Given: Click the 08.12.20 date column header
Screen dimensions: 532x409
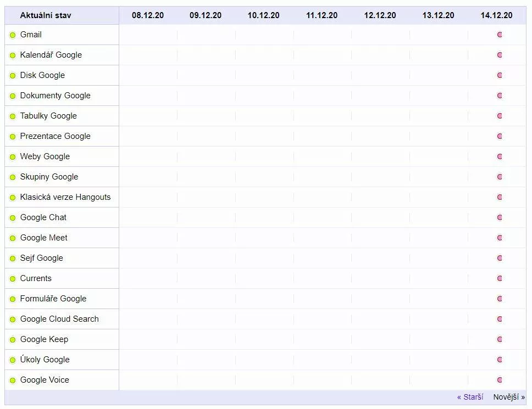Looking at the screenshot, I should click(148, 15).
